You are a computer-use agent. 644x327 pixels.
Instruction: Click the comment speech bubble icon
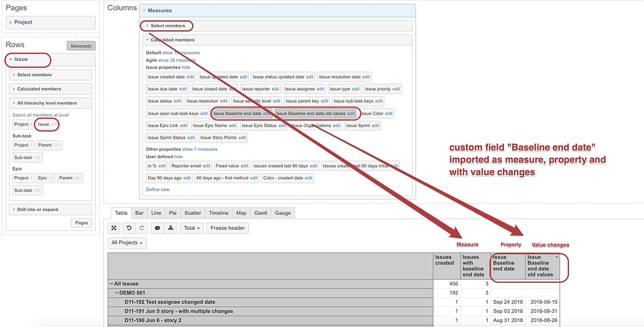pos(157,228)
